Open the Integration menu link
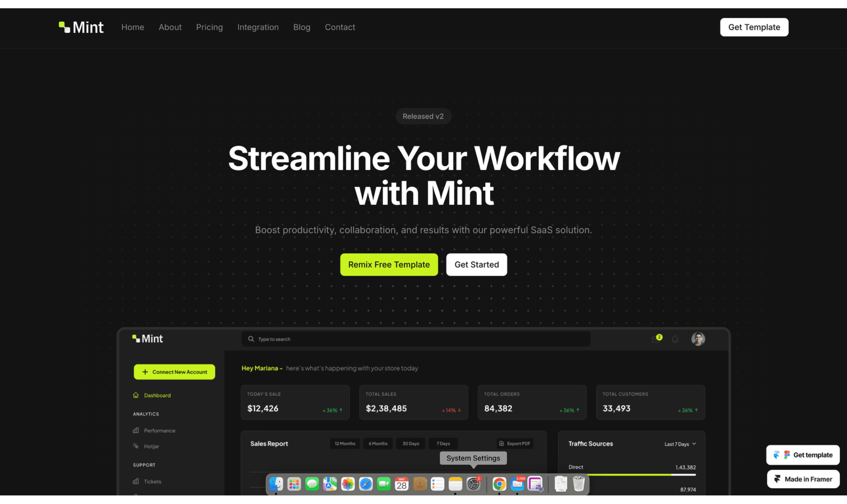Image resolution: width=847 pixels, height=504 pixels. [258, 27]
